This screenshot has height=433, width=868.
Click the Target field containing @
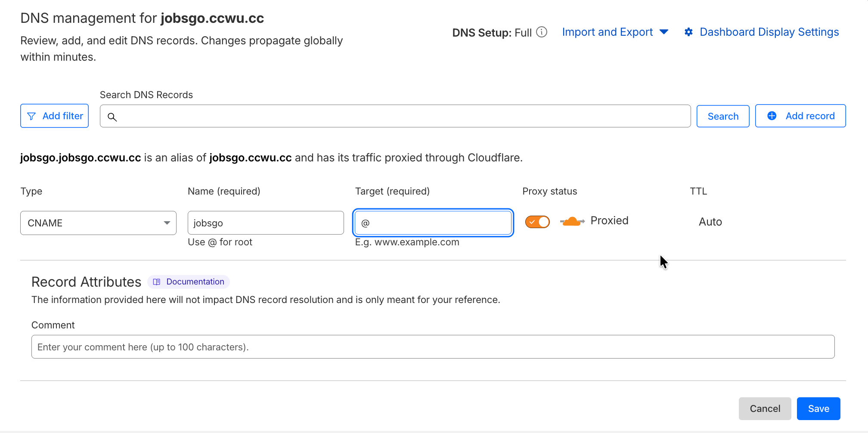pos(433,223)
